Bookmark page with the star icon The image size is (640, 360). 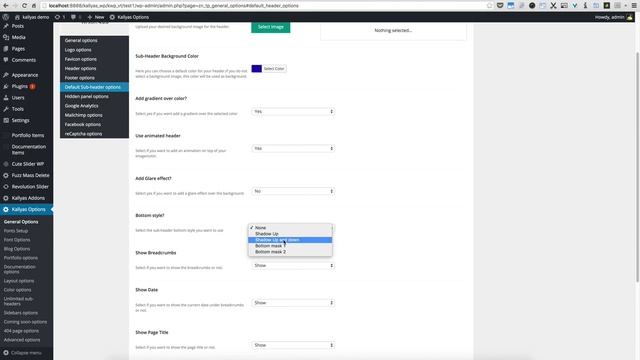(x=489, y=6)
